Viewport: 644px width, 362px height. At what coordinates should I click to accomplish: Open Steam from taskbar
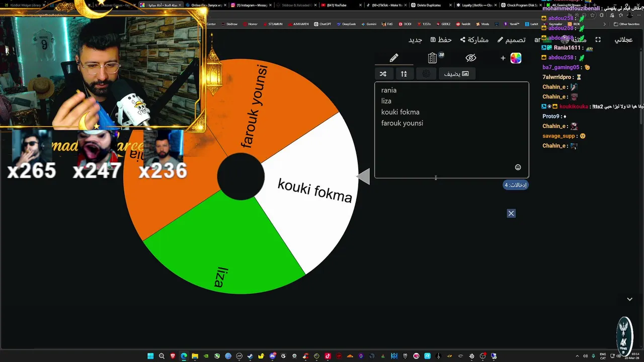[250, 356]
